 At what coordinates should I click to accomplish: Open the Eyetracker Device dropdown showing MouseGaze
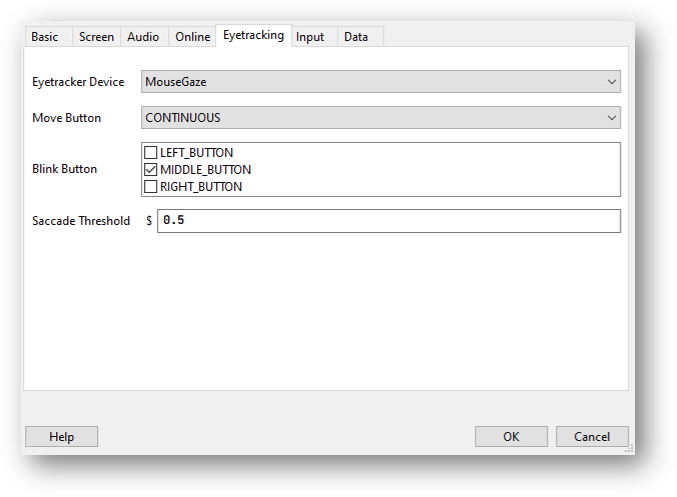tap(381, 82)
